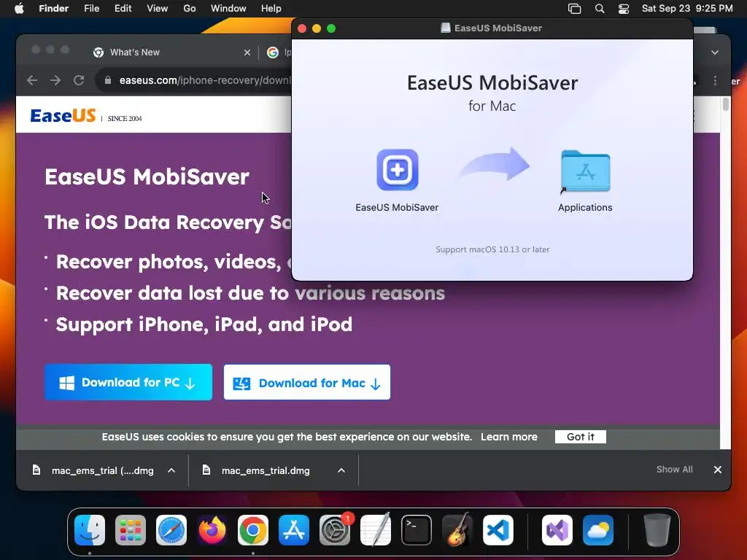Click the Chrome address bar URL
Viewport: 747px width, 560px height.
click(205, 80)
